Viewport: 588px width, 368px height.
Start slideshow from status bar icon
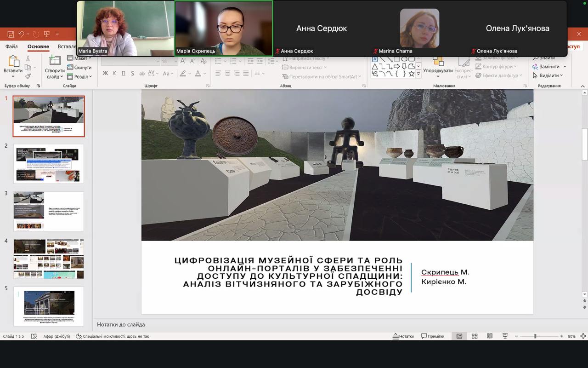click(x=505, y=336)
